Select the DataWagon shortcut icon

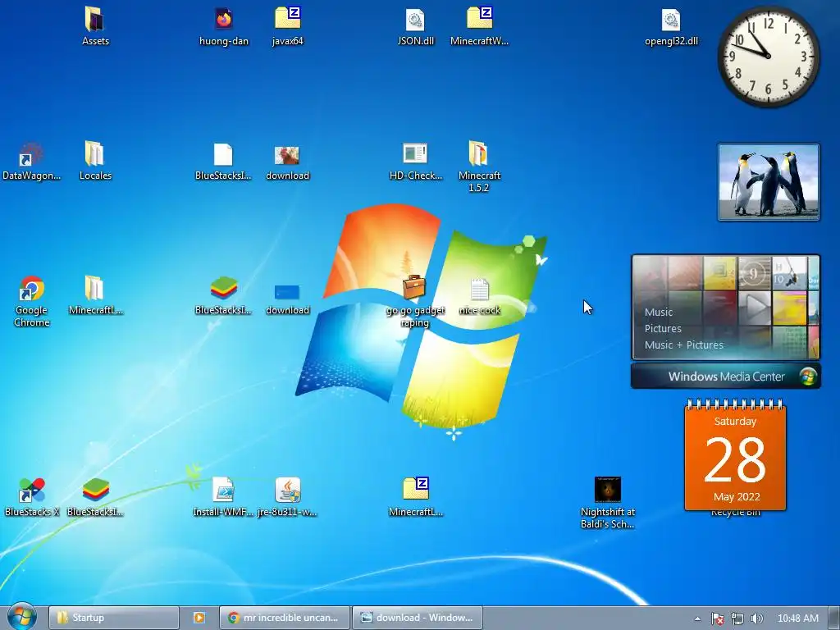(31, 155)
